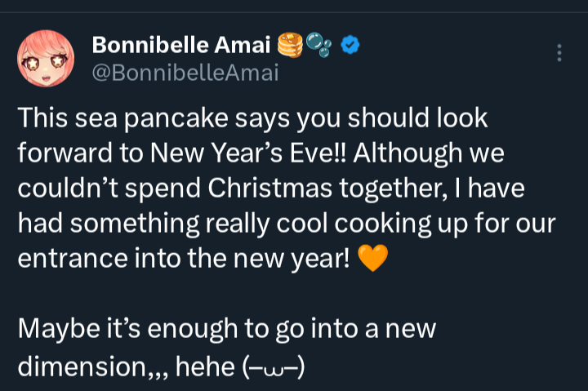This screenshot has width=588, height=391.
Task: Click the phrase "entrance into the new year!"
Action: click(x=184, y=260)
